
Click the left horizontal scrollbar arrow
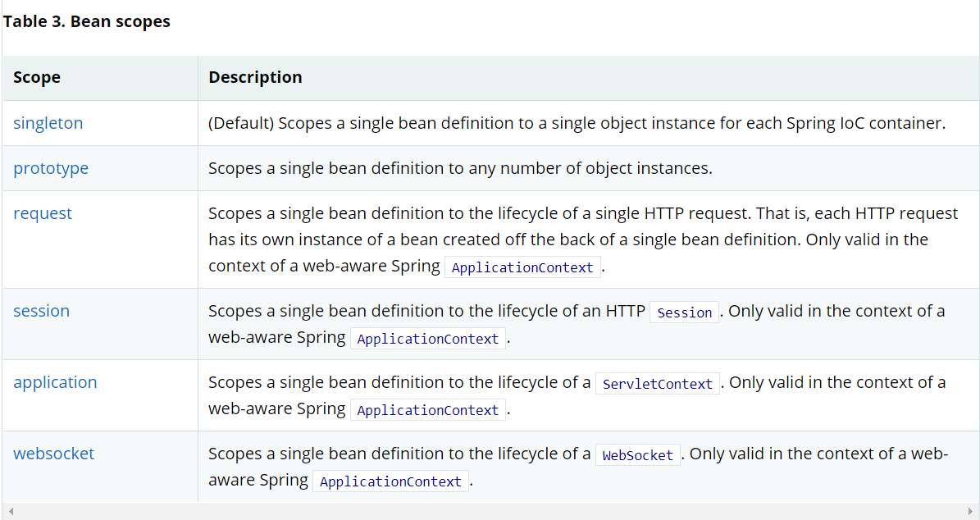pos(11,512)
